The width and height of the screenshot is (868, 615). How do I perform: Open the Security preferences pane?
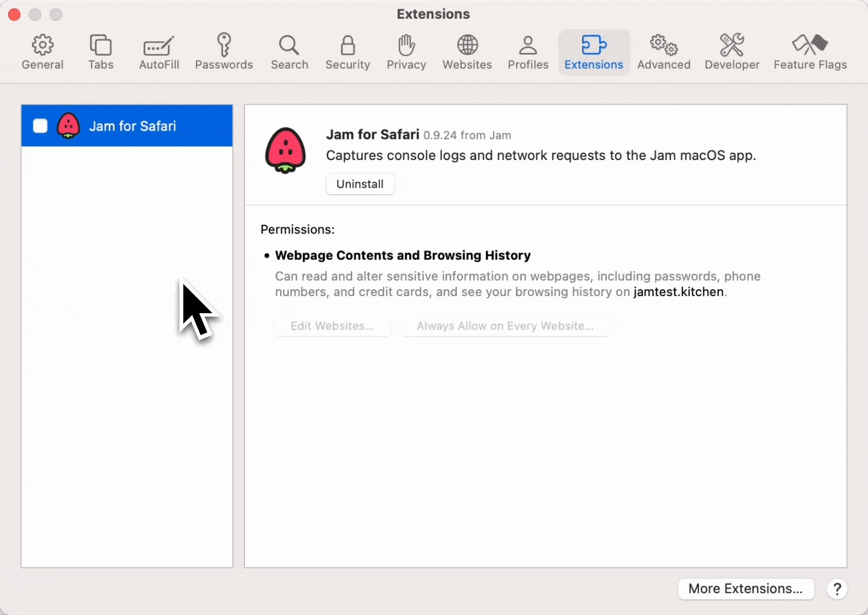pyautogui.click(x=347, y=52)
